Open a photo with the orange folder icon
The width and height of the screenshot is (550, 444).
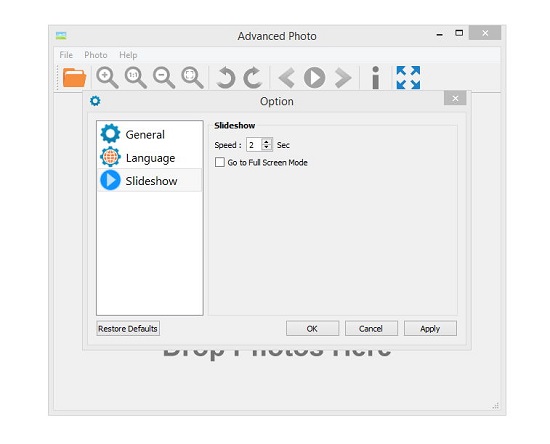74,78
